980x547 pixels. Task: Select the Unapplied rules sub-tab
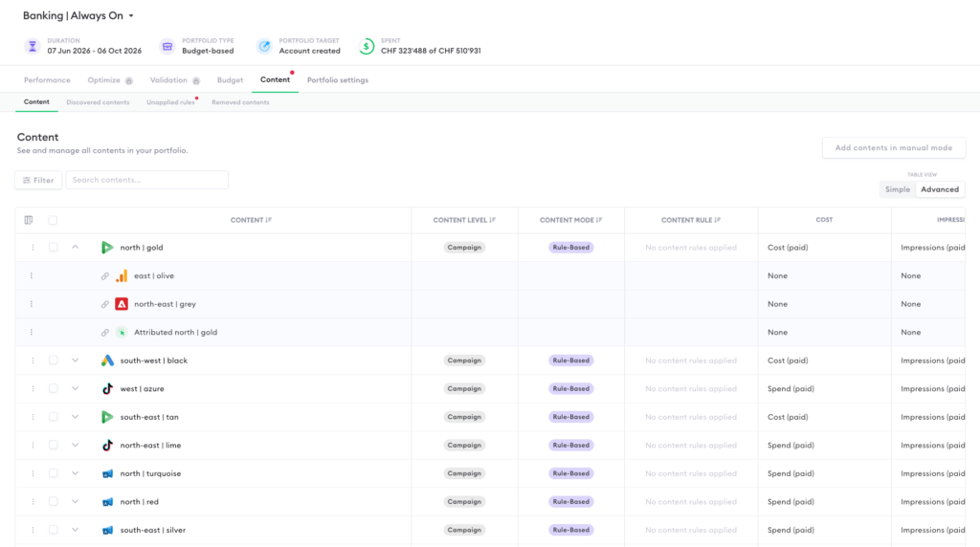[x=170, y=102]
